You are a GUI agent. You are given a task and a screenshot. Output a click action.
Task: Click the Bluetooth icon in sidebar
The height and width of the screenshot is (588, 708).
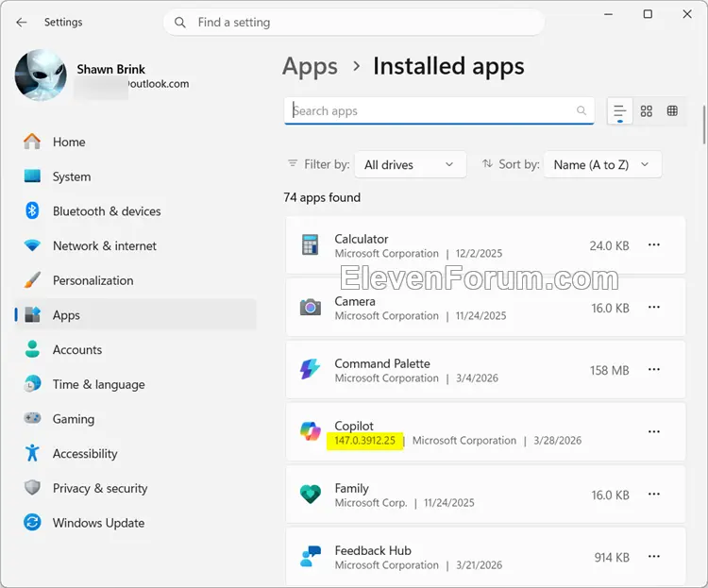(x=32, y=210)
